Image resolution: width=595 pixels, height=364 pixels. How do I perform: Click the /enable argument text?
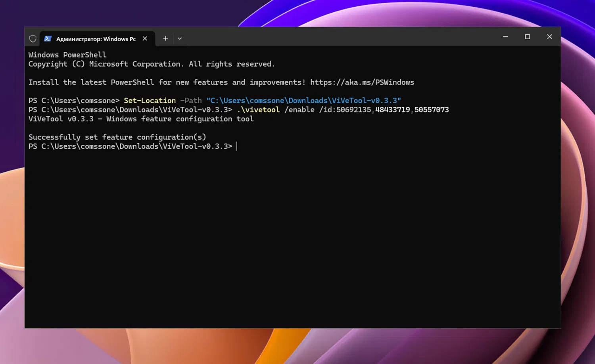point(299,109)
